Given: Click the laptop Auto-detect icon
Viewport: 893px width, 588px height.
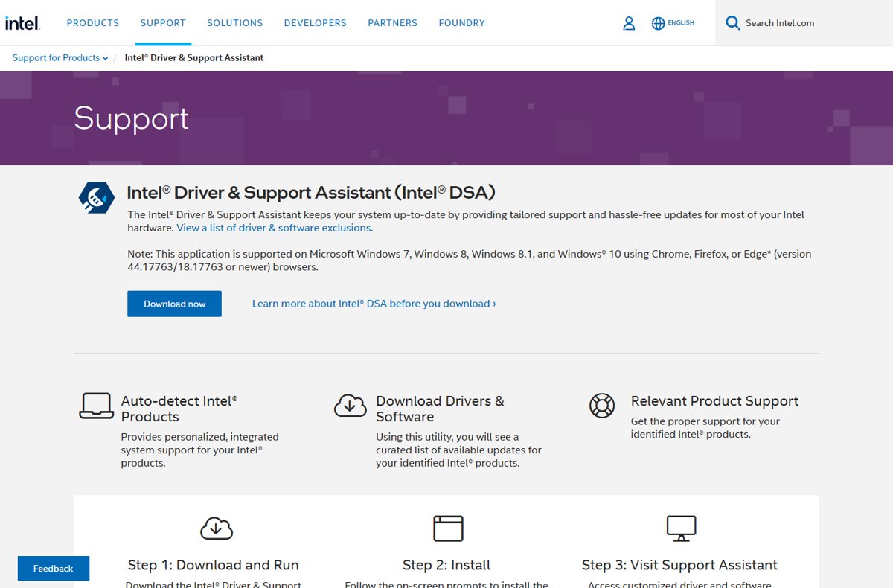Looking at the screenshot, I should tap(96, 406).
